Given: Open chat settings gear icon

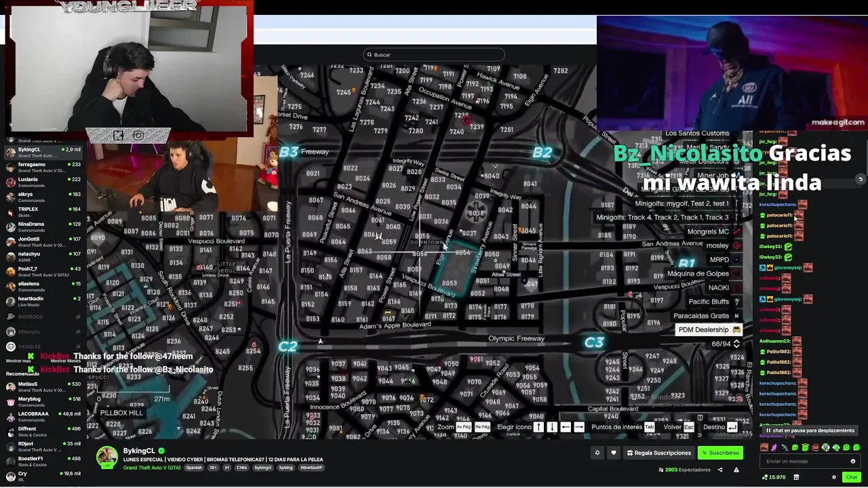Looking at the screenshot, I should (x=834, y=477).
